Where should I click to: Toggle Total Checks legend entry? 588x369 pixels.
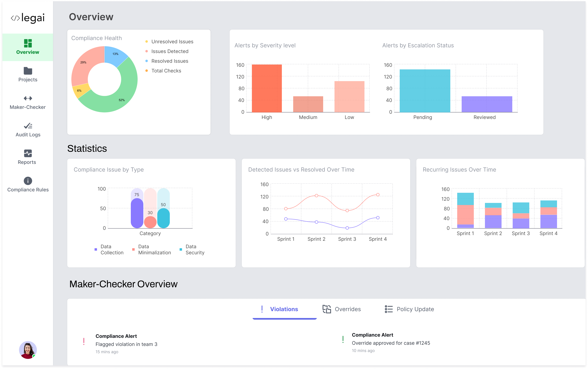163,71
